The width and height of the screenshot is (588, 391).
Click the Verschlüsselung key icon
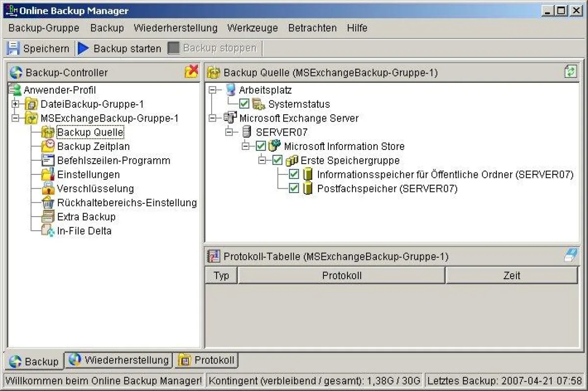click(x=49, y=188)
